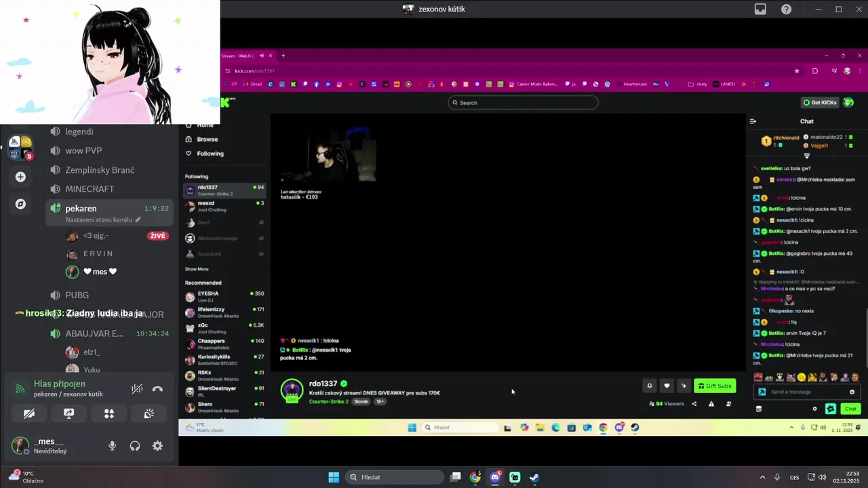This screenshot has height=488, width=868.
Task: Expand Show More in Following list
Action: click(197, 269)
